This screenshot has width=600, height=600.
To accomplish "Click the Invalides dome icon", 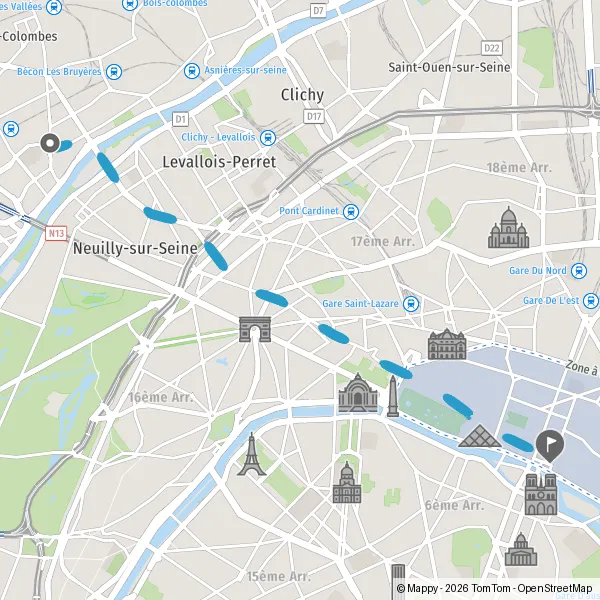I will pos(347,483).
